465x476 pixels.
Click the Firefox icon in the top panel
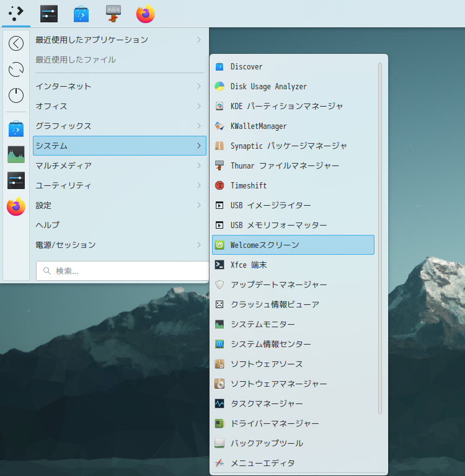(146, 14)
